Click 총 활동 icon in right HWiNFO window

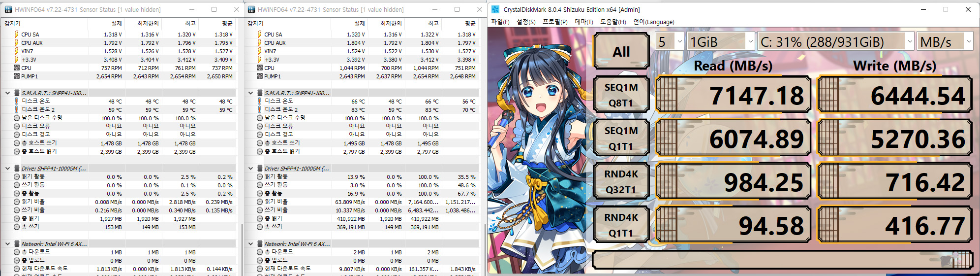pyautogui.click(x=259, y=193)
